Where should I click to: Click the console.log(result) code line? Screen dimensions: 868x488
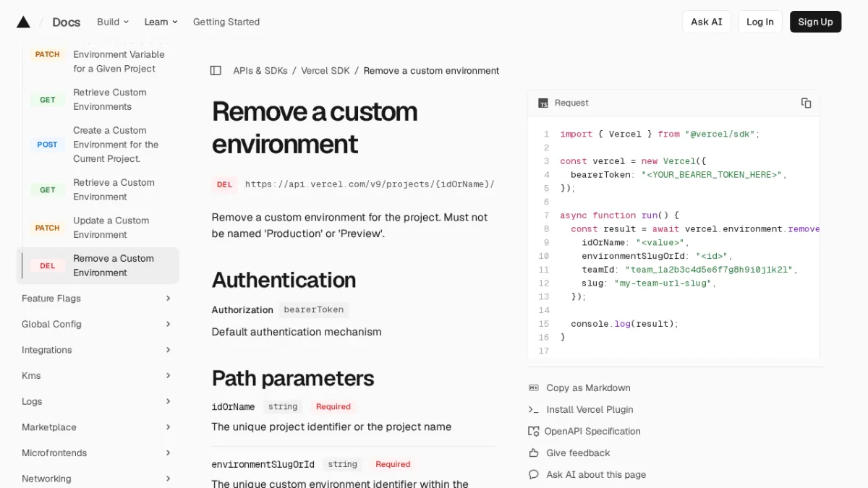(x=625, y=324)
